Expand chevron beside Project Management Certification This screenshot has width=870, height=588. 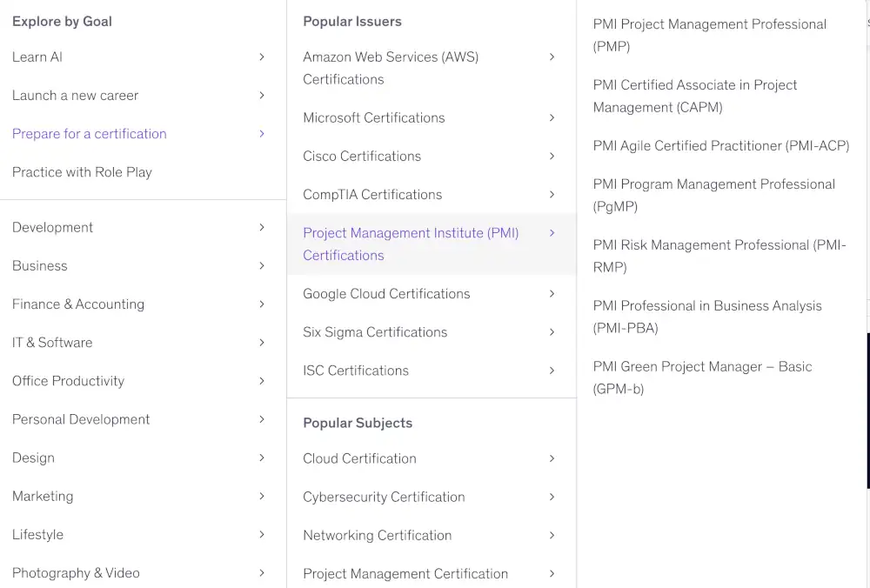tap(552, 573)
